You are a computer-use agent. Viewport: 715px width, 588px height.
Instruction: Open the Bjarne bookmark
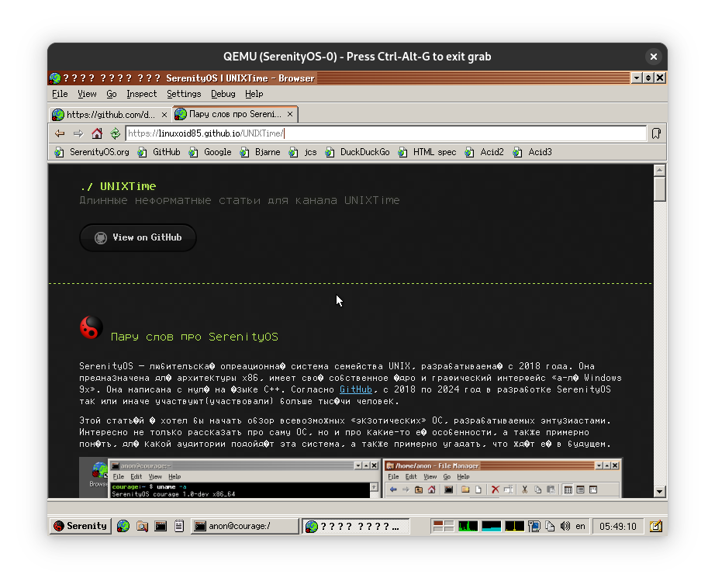point(261,152)
